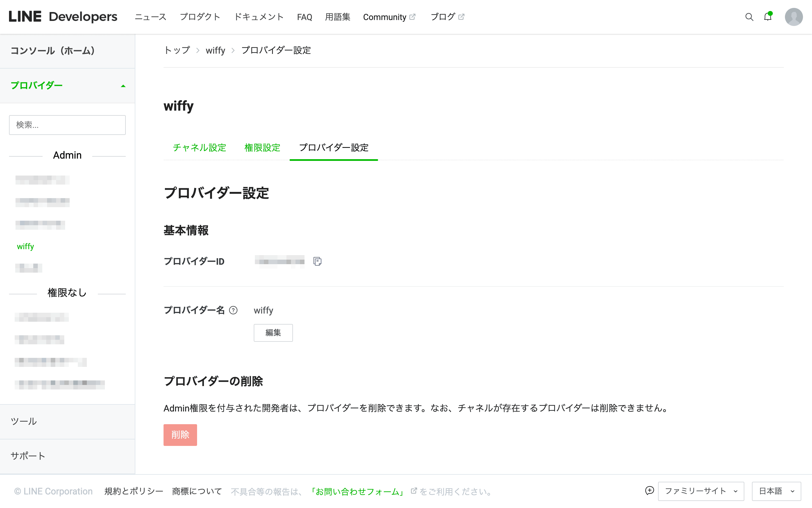Open the ニュース menu item
The width and height of the screenshot is (812, 508).
click(x=150, y=17)
